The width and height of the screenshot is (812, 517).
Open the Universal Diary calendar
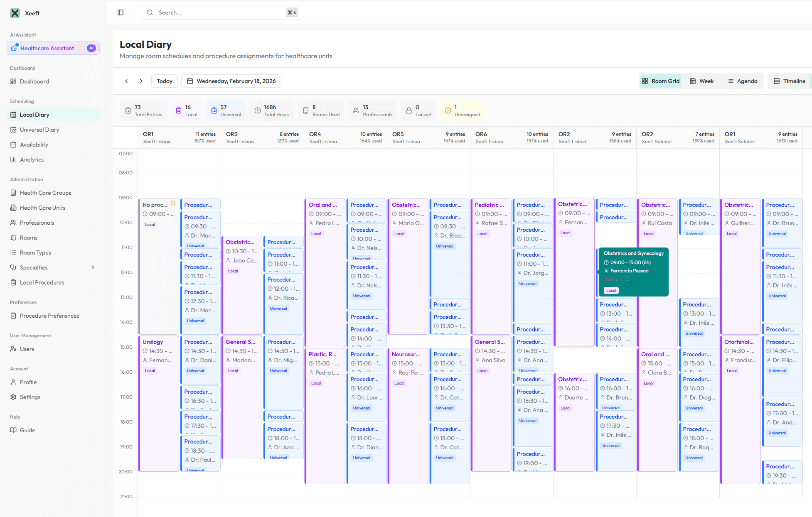click(x=39, y=130)
